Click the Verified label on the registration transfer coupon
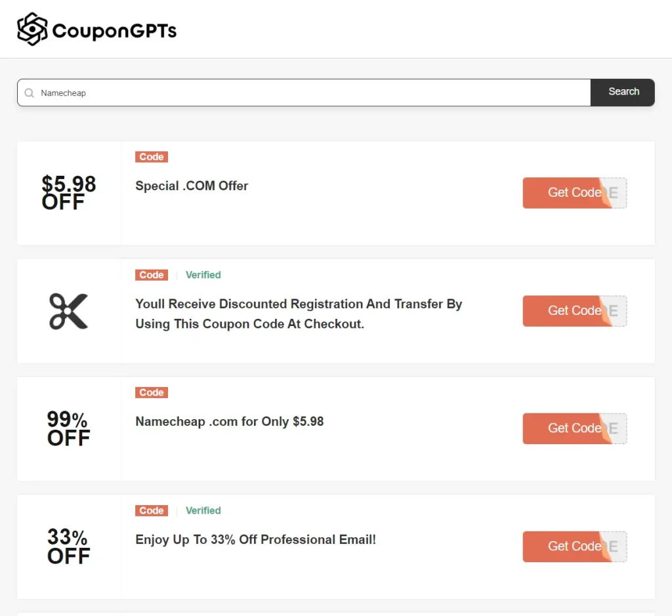 pyautogui.click(x=203, y=275)
